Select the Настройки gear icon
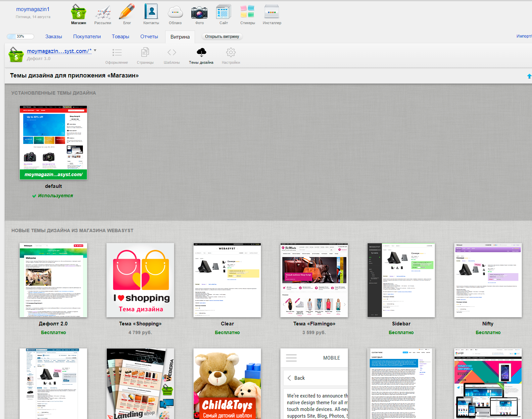532x419 pixels. [x=231, y=52]
